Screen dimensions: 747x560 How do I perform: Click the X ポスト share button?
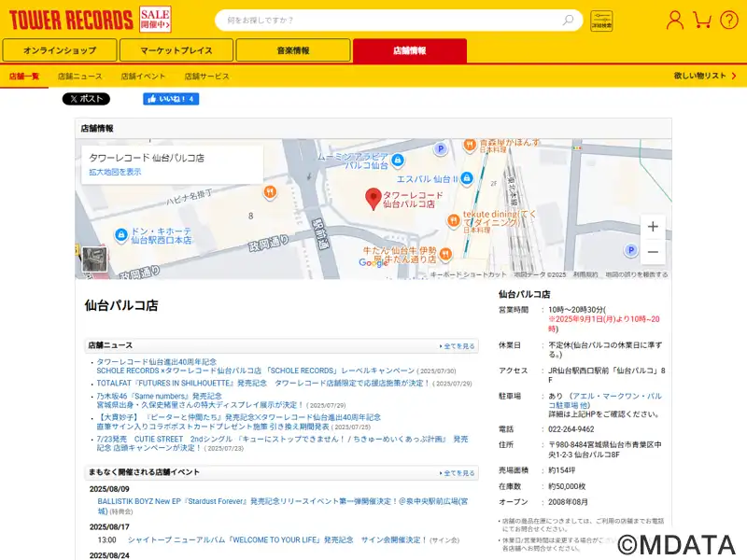pyautogui.click(x=86, y=99)
